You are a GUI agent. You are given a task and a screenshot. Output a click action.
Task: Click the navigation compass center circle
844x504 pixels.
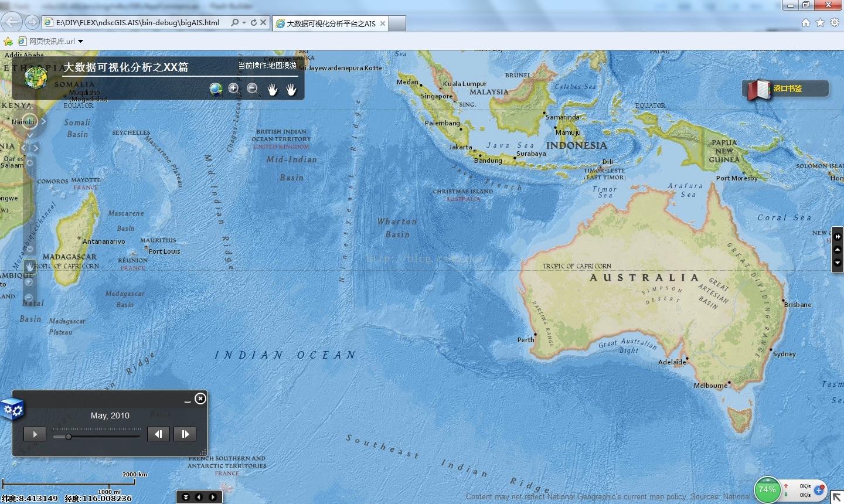click(x=30, y=121)
